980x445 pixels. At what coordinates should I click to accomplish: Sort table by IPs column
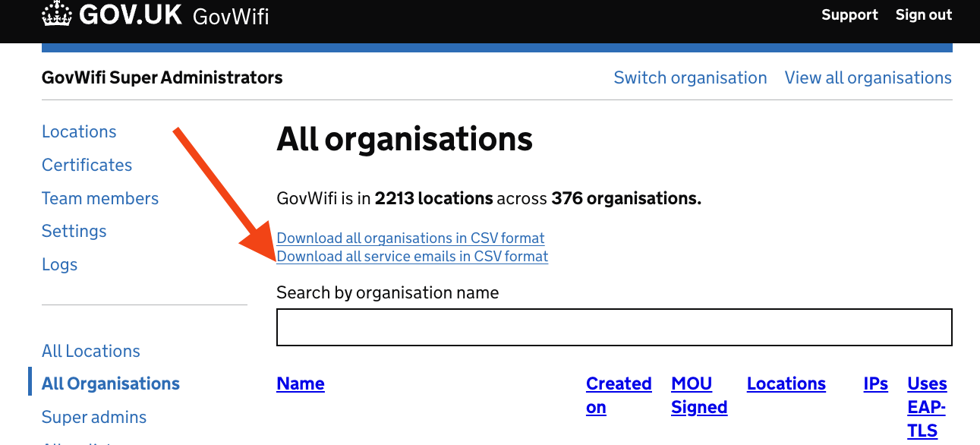[875, 383]
